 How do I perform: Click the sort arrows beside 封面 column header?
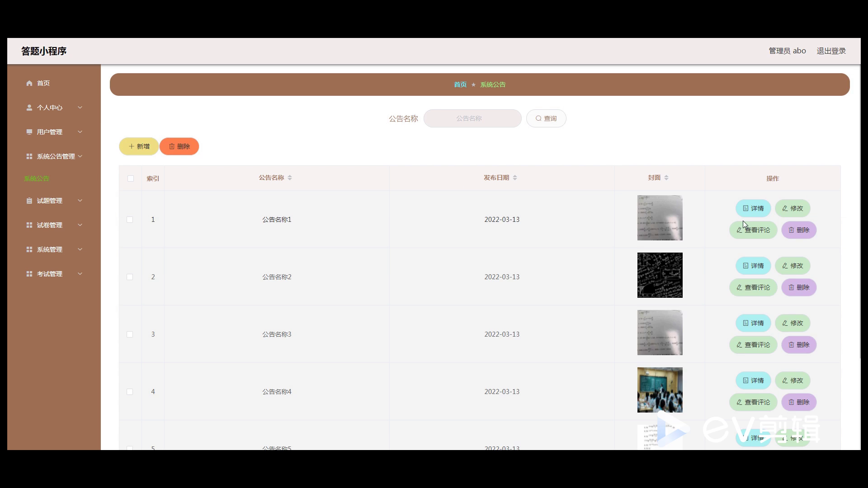click(666, 178)
